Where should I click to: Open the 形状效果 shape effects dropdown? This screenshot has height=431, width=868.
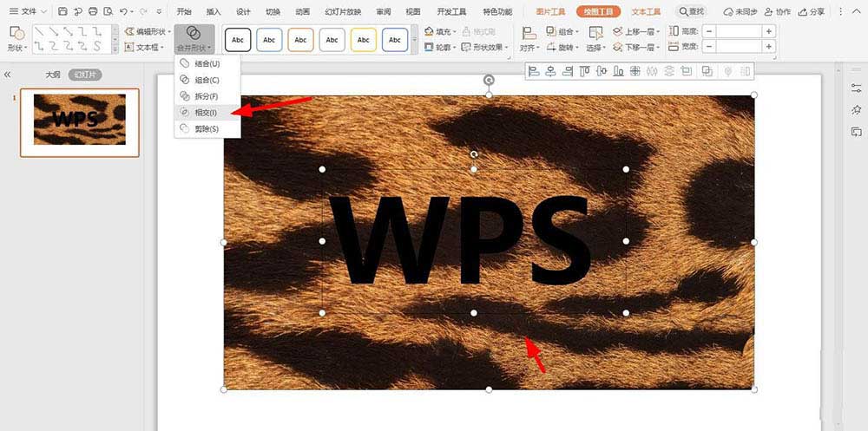click(x=485, y=48)
